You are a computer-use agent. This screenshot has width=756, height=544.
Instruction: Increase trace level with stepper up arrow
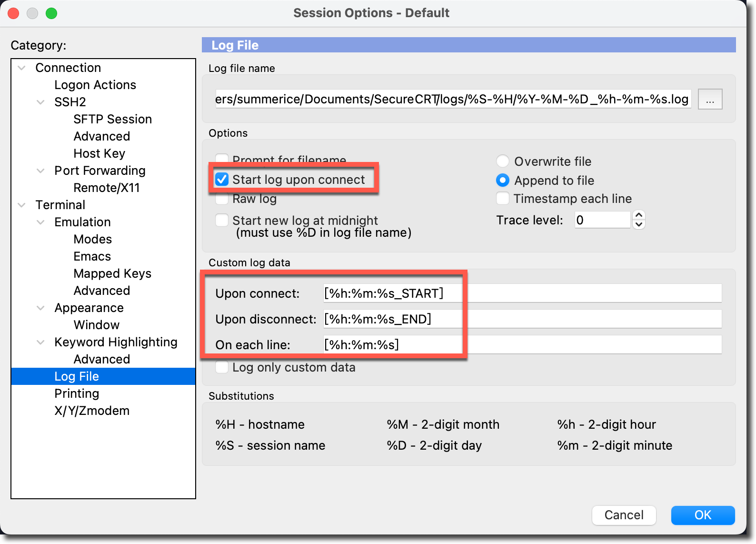[x=639, y=215]
